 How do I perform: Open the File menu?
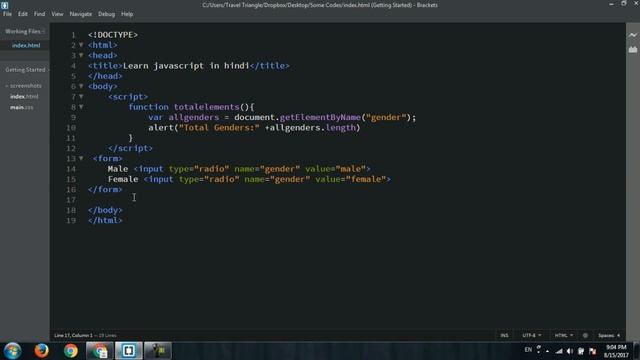click(7, 14)
